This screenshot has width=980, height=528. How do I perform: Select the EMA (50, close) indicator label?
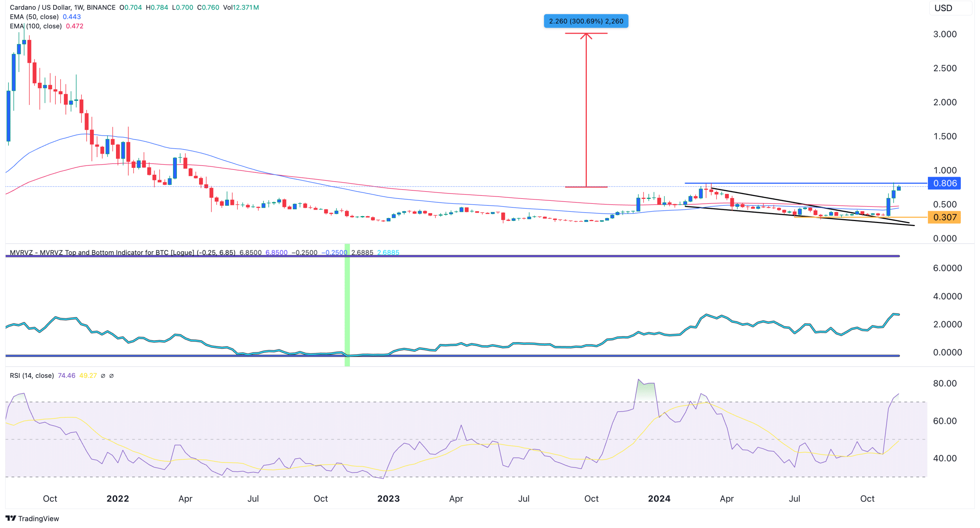(34, 17)
